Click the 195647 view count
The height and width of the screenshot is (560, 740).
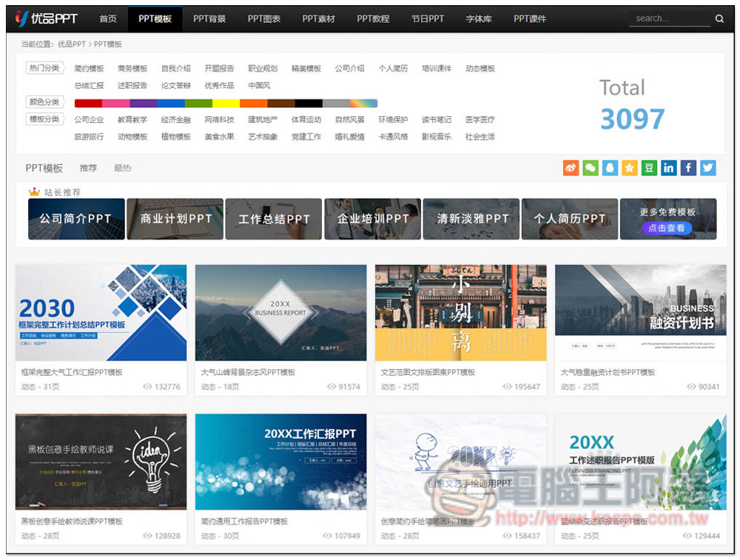tap(527, 387)
